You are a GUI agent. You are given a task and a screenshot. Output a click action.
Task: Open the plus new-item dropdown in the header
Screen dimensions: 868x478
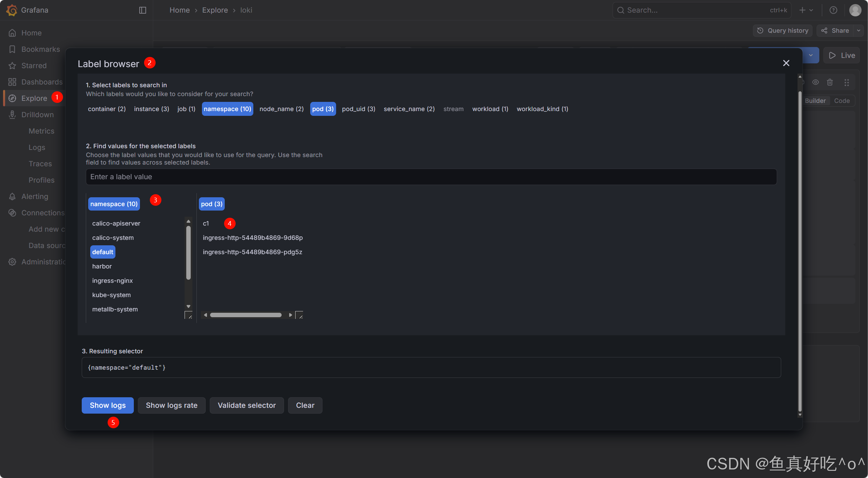[806, 10]
